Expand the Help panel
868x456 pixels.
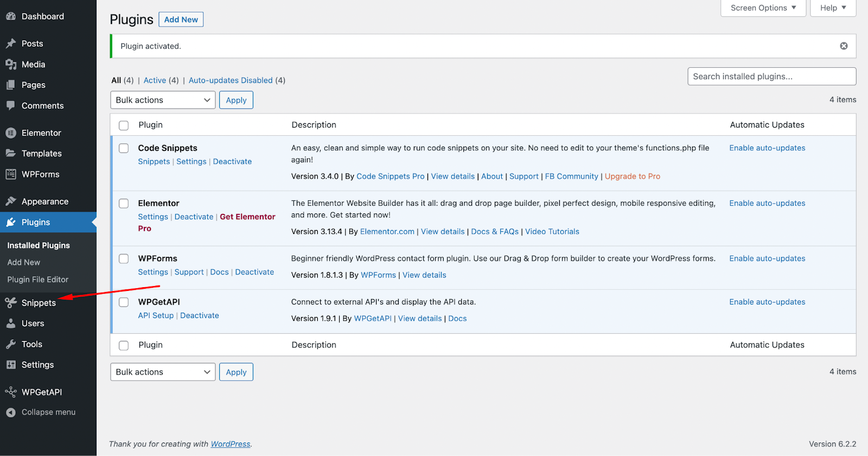point(833,8)
